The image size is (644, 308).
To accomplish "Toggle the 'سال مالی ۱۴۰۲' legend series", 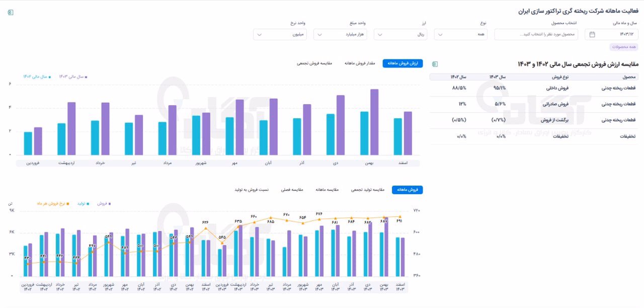I will pos(37,76).
